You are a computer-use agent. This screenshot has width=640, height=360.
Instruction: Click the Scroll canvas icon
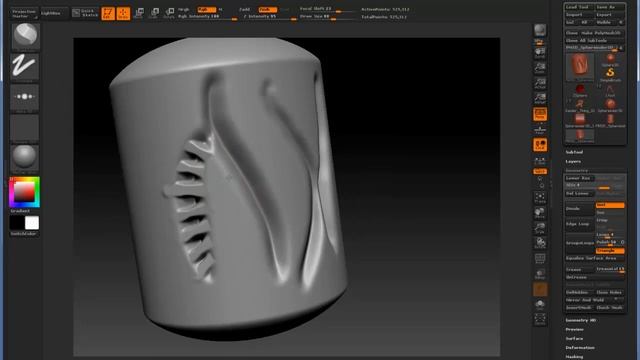[540, 52]
